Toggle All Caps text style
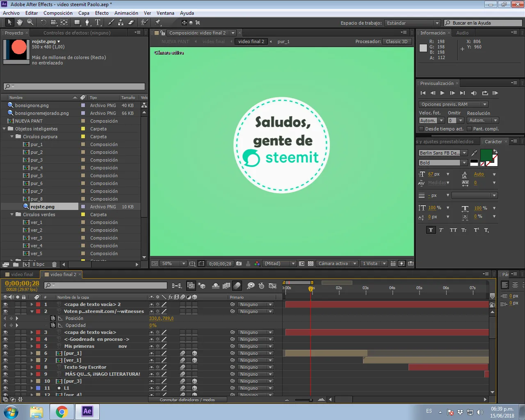 (x=453, y=230)
